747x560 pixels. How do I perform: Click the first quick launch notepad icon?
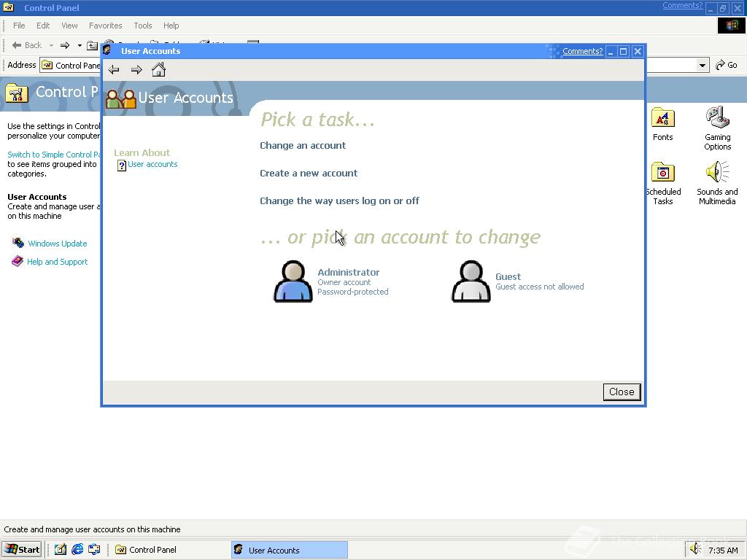coord(60,550)
